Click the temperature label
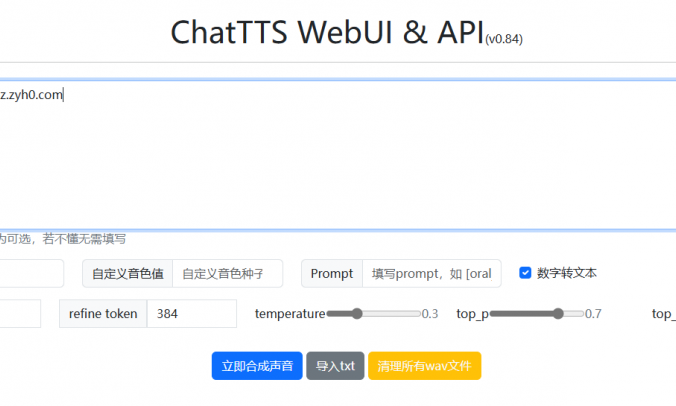The image size is (676, 406). pyautogui.click(x=290, y=314)
